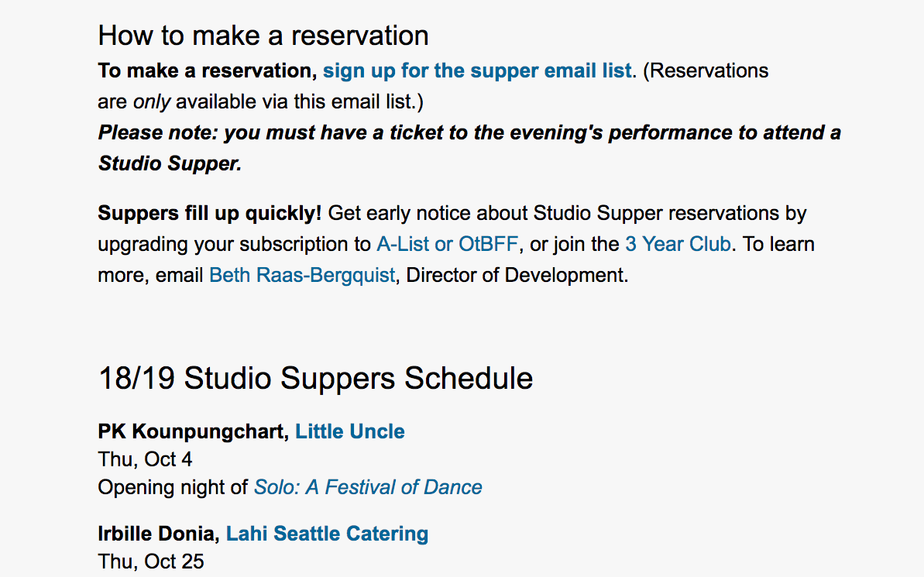
Task: Click the 18/19 Studio Suppers Schedule heading
Action: click(x=315, y=378)
